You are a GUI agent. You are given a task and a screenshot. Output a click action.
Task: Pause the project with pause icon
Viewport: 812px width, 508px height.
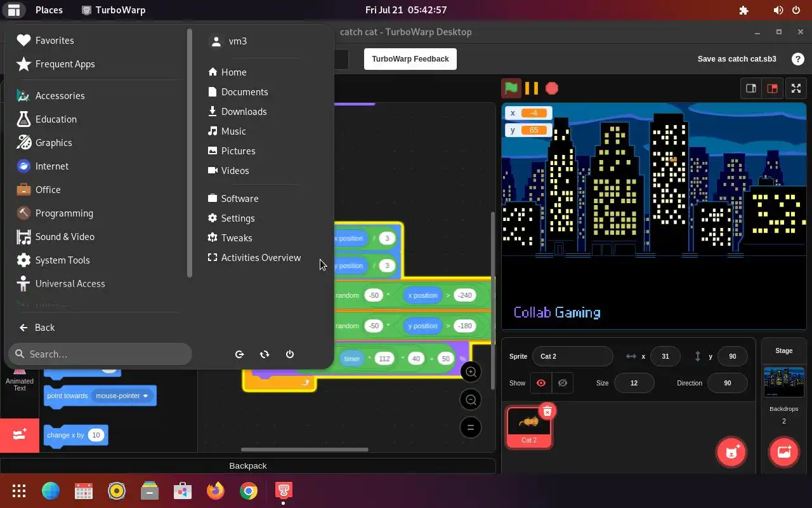pos(532,88)
